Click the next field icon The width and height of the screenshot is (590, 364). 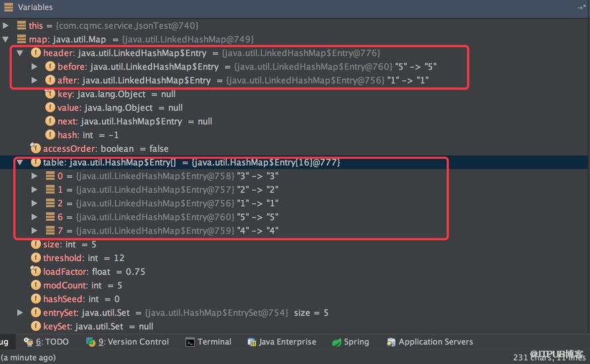pyautogui.click(x=50, y=121)
